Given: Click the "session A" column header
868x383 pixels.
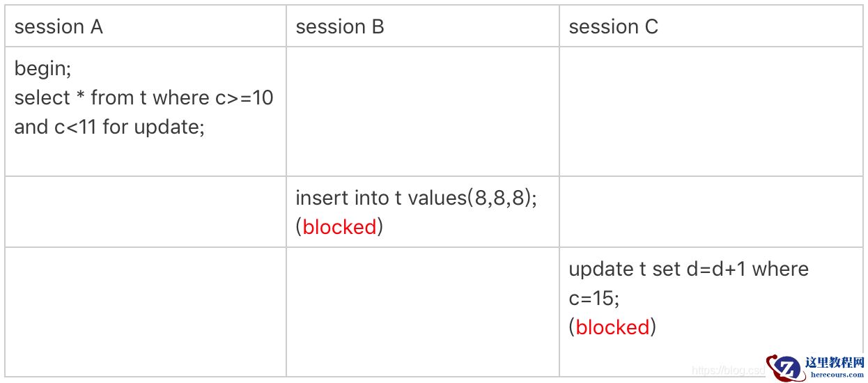Looking at the screenshot, I should pyautogui.click(x=59, y=27).
